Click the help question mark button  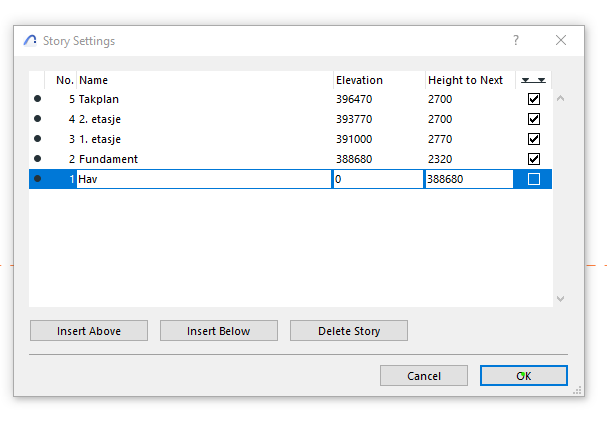[x=516, y=41]
